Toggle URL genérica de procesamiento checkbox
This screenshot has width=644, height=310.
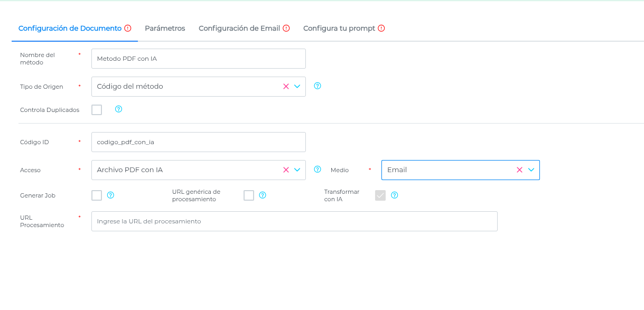[x=249, y=195]
